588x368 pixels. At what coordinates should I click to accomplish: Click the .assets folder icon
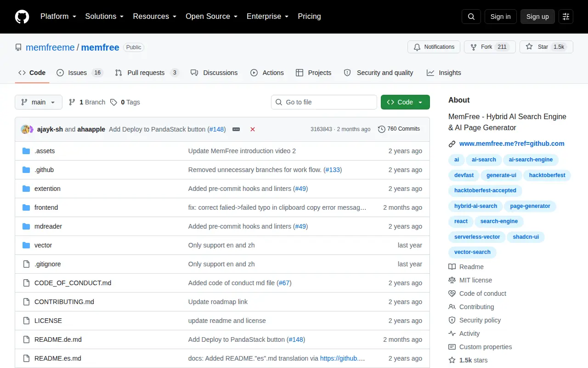tap(26, 151)
